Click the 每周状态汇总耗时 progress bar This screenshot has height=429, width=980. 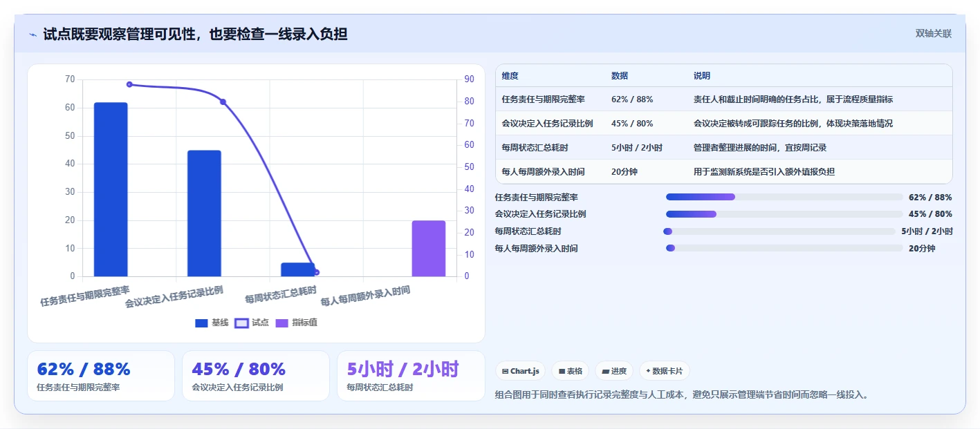point(779,231)
